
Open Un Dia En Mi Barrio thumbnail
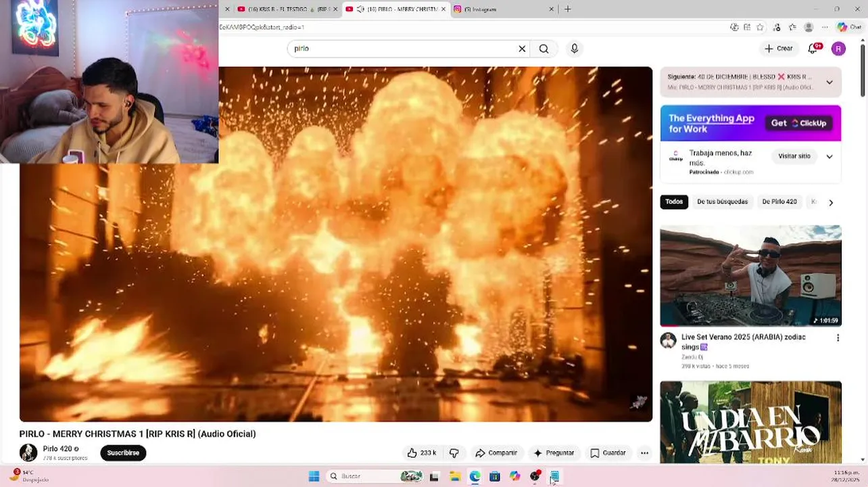tap(750, 422)
